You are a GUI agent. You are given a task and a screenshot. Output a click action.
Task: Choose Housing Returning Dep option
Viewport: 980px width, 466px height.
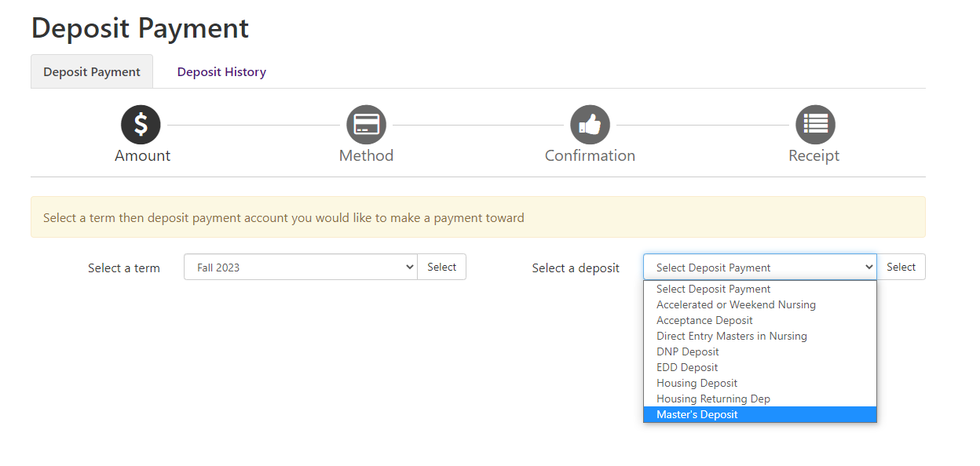pos(760,399)
